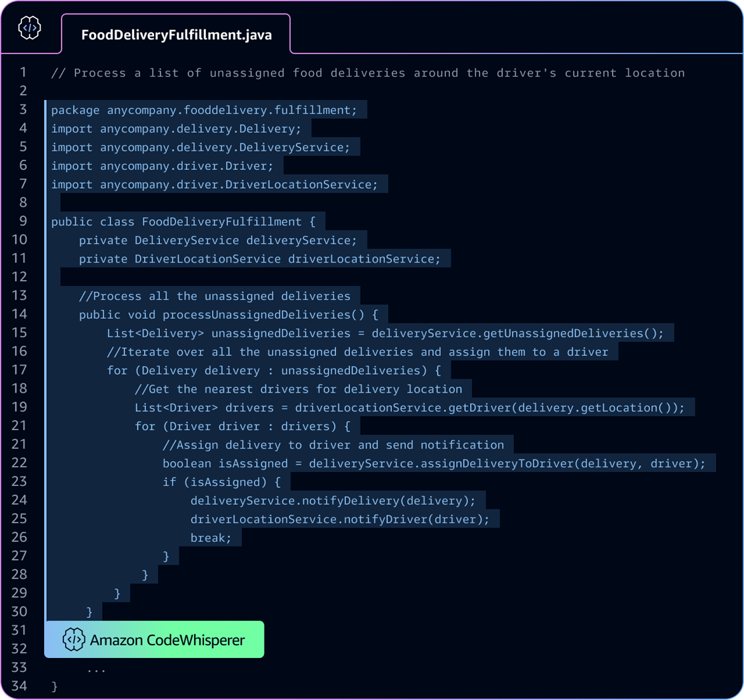Select the FoodDeliveryFulfillment.java tab
This screenshot has width=744, height=700.
click(x=176, y=35)
